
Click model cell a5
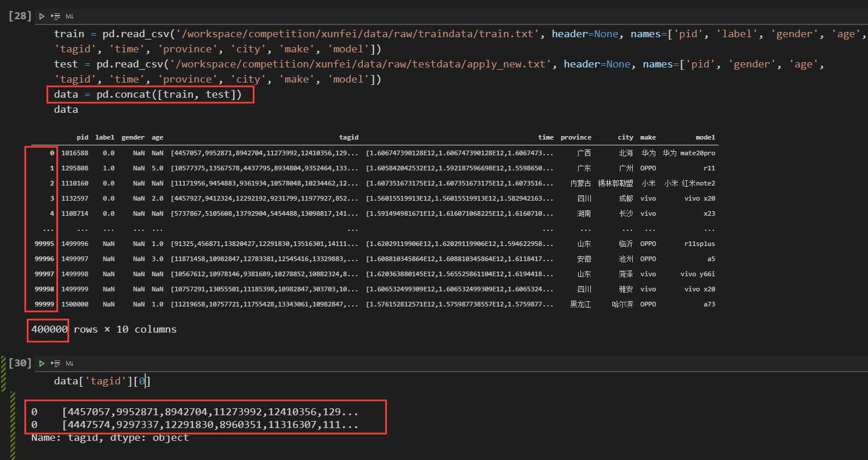712,259
